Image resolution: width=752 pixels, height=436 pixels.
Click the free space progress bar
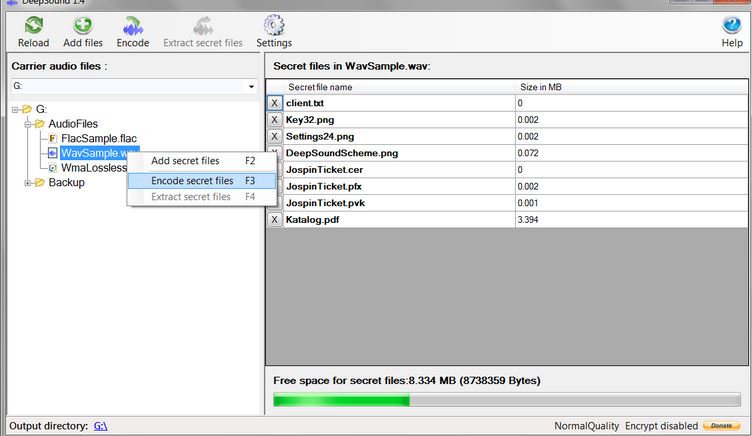pos(507,400)
